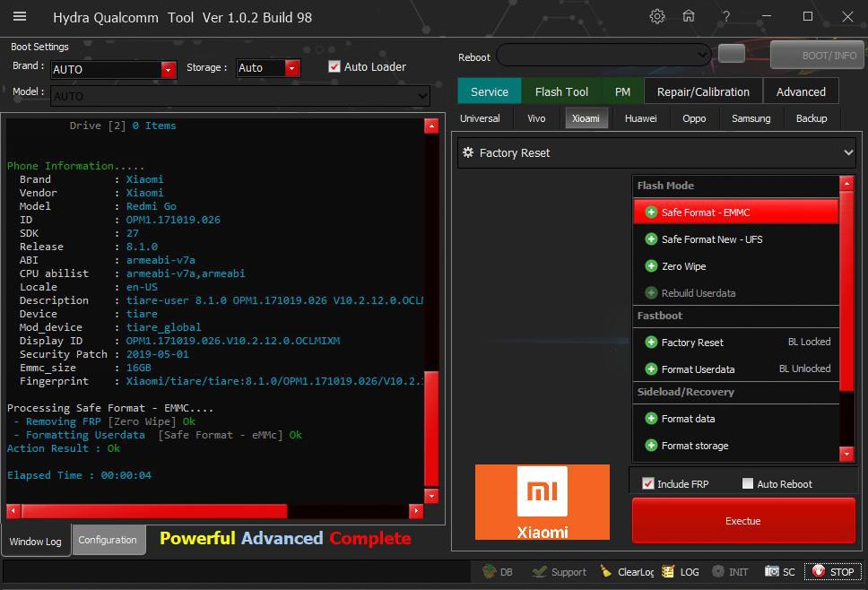Select the Xioami brand tab
The image size is (868, 590).
point(586,118)
